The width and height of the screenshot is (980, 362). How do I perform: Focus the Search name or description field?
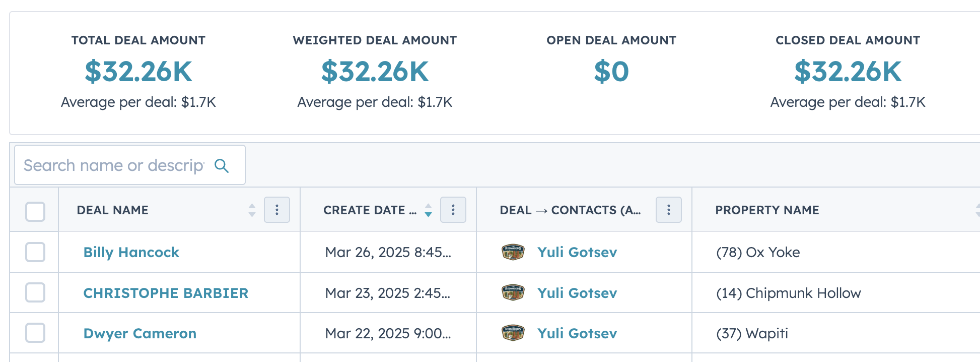130,165
